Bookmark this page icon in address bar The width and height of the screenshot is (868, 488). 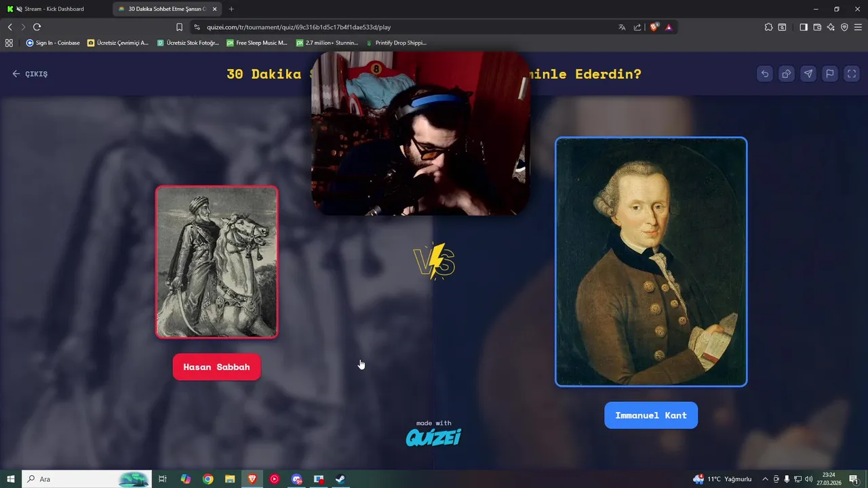(179, 27)
